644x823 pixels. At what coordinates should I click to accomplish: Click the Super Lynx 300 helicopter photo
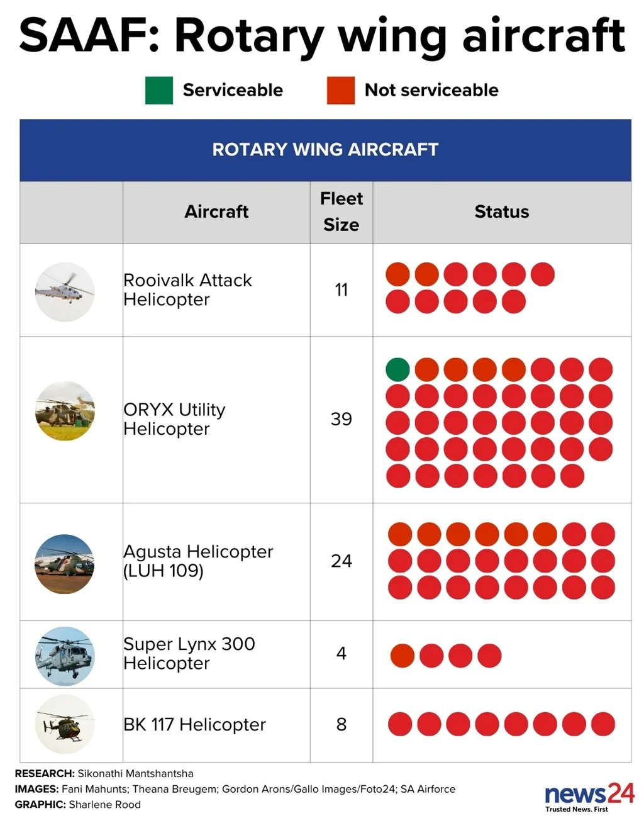65,656
